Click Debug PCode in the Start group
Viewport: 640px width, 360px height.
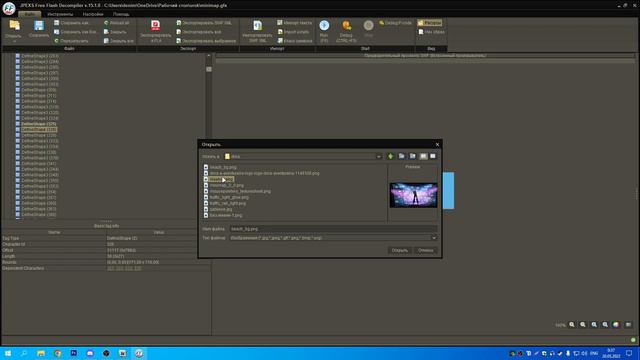coord(396,23)
